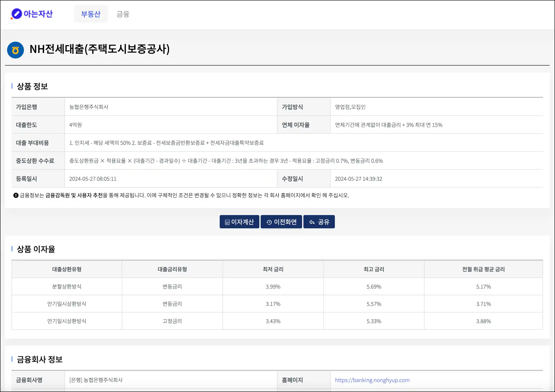This screenshot has height=392, width=555.
Task: Click the 아는자산 logo
Action: pos(32,14)
